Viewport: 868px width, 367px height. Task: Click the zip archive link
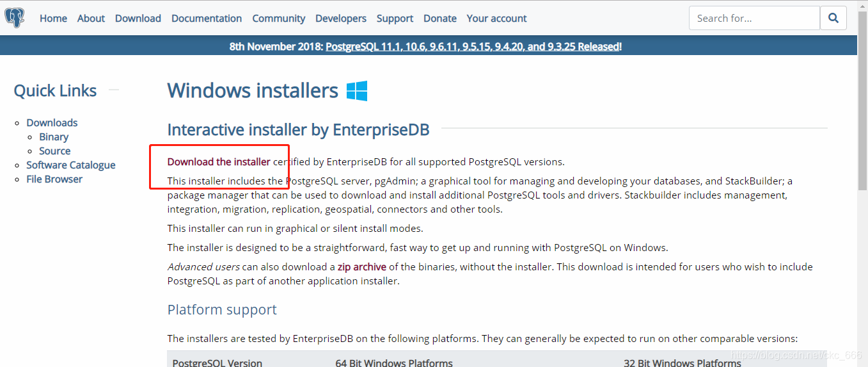pyautogui.click(x=362, y=266)
